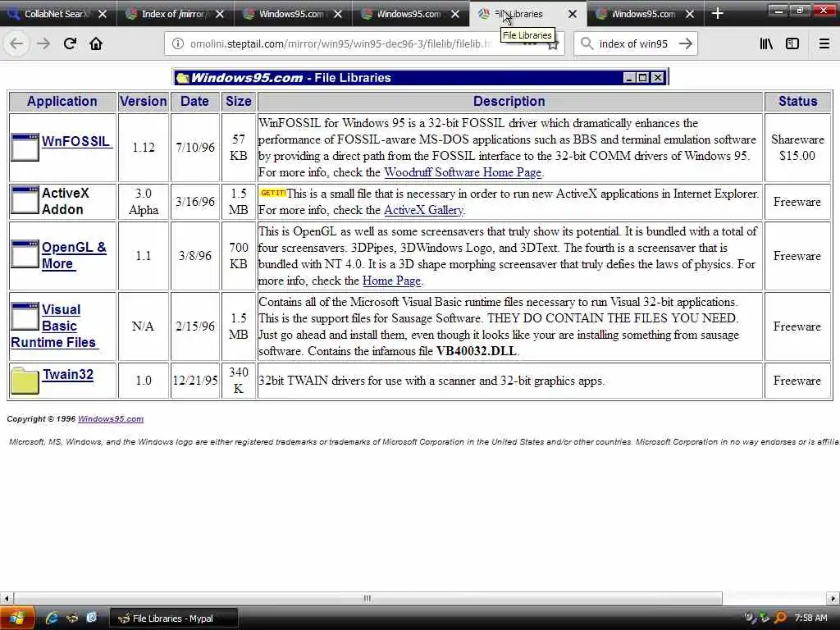Open the browser home page
840x630 pixels.
(x=96, y=44)
